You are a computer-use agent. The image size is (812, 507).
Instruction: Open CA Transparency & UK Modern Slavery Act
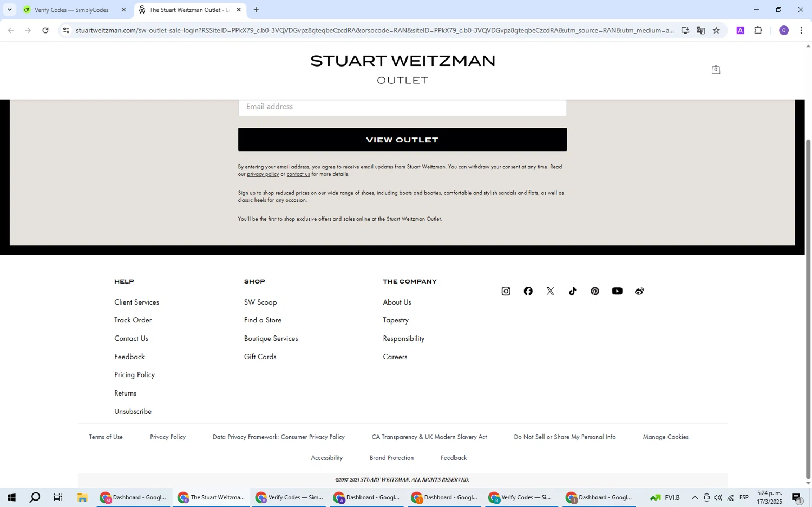click(429, 437)
